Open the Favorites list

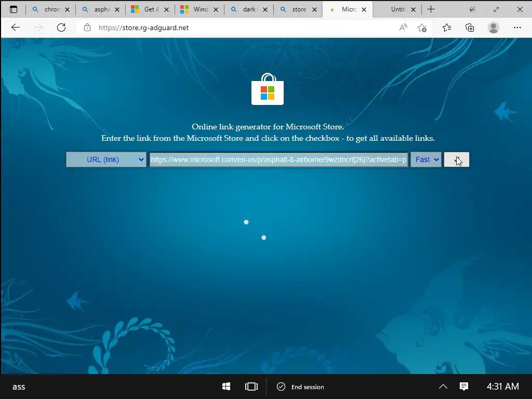click(447, 28)
